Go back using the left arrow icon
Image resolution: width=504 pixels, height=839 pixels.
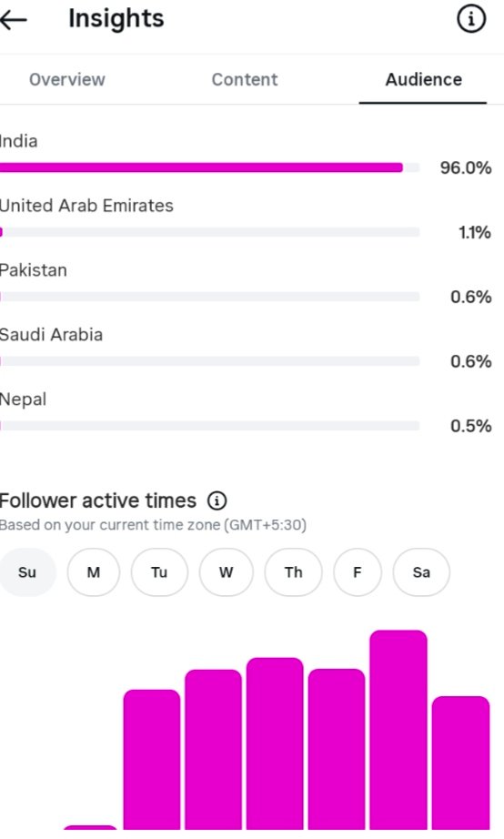tap(14, 20)
